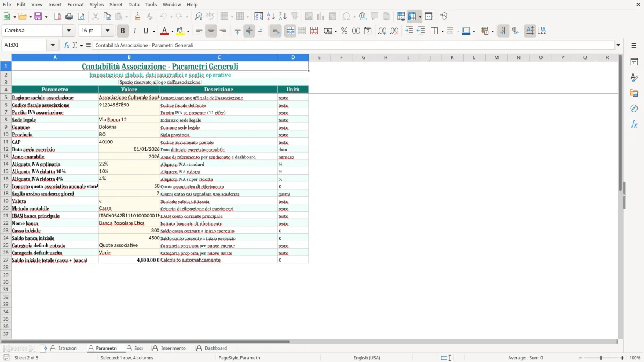Select column D header

tap(293, 57)
